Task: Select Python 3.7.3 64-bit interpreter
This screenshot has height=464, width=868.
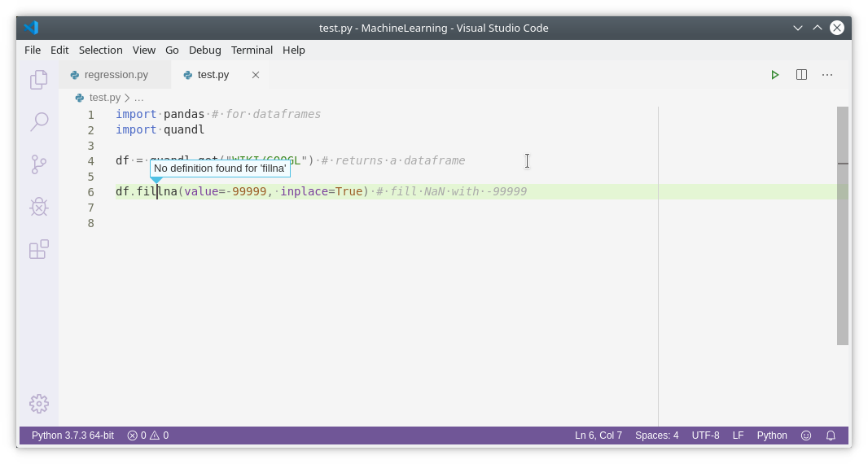Action: click(72, 436)
